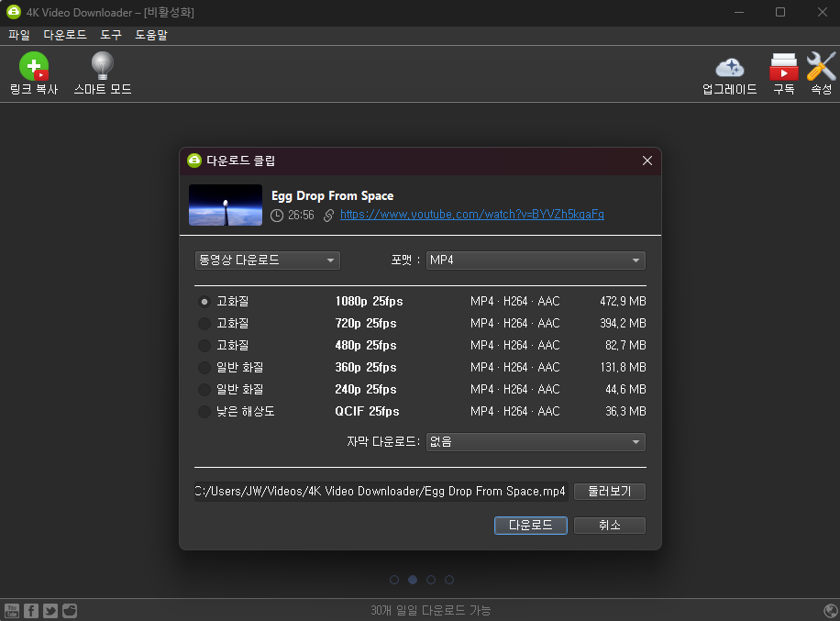This screenshot has height=621, width=840.
Task: Click the 131.8 MB file size text
Action: (623, 368)
